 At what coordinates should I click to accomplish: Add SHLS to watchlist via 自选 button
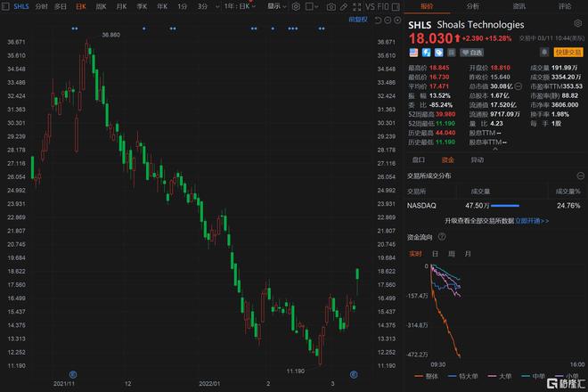472,53
